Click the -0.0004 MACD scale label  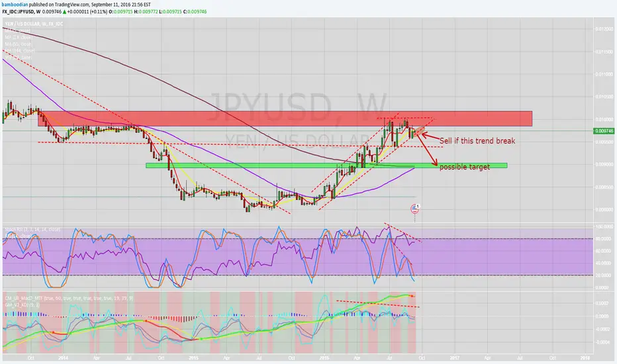click(x=604, y=342)
